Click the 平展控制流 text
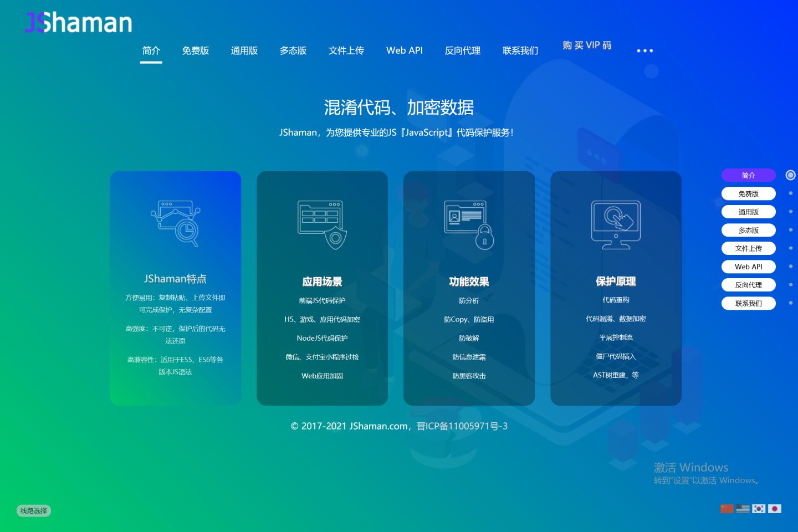Image resolution: width=798 pixels, height=532 pixels. point(616,337)
